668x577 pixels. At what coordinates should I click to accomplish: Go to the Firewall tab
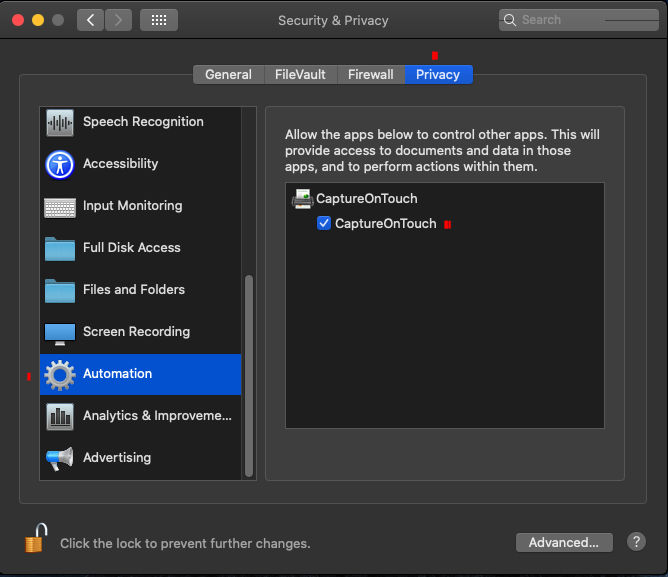pyautogui.click(x=370, y=74)
